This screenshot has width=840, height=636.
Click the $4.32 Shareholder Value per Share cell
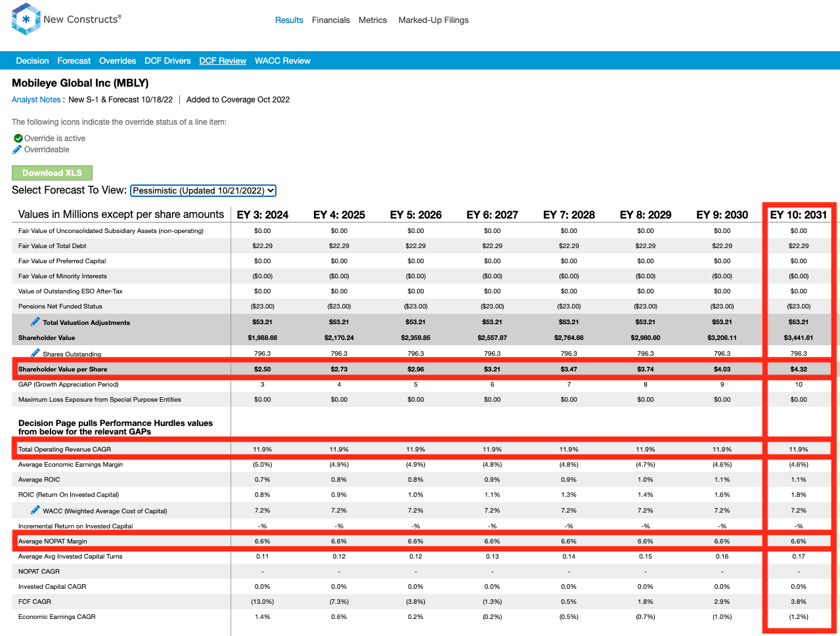pyautogui.click(x=799, y=370)
